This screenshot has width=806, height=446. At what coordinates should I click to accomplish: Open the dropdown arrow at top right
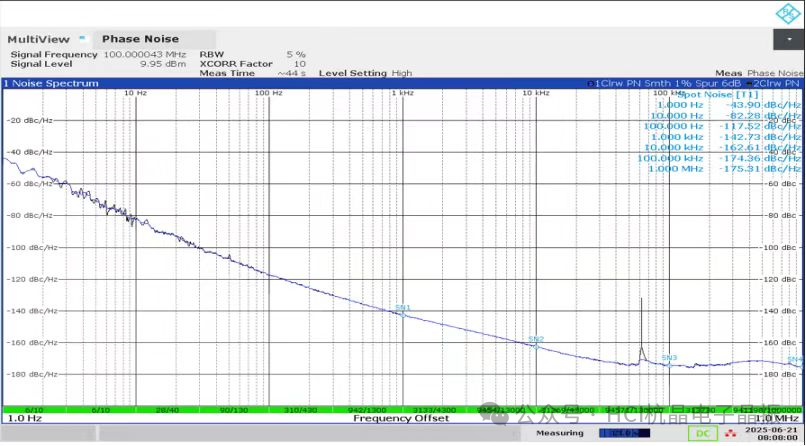pyautogui.click(x=788, y=38)
